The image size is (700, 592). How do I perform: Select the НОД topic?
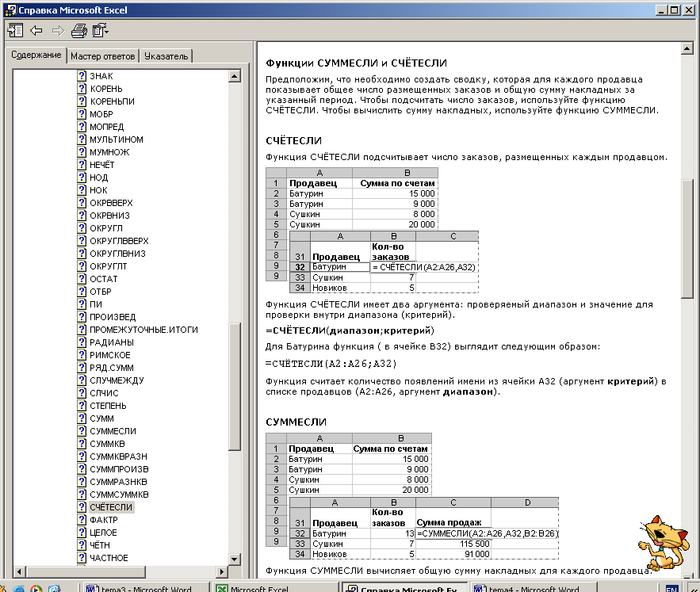click(98, 178)
